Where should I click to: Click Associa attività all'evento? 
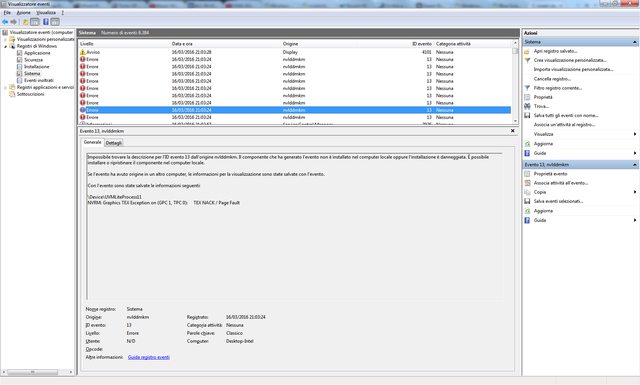[x=561, y=183]
